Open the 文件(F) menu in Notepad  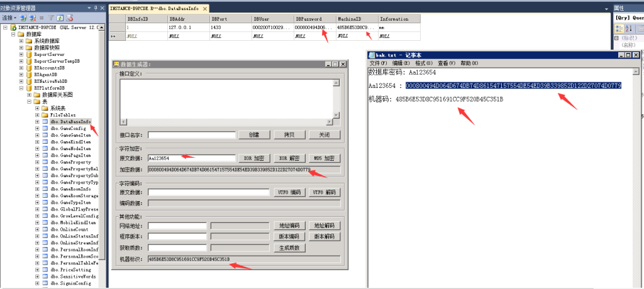click(x=379, y=63)
